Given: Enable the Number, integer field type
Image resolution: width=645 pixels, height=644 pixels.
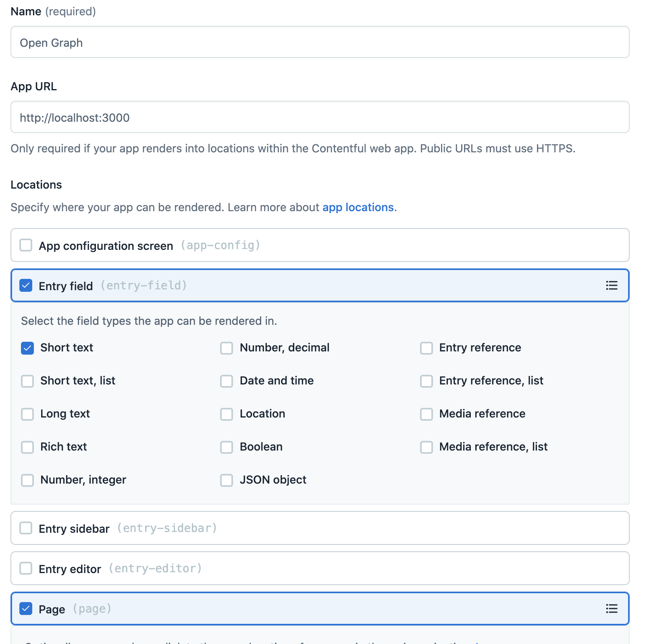Looking at the screenshot, I should (x=27, y=480).
